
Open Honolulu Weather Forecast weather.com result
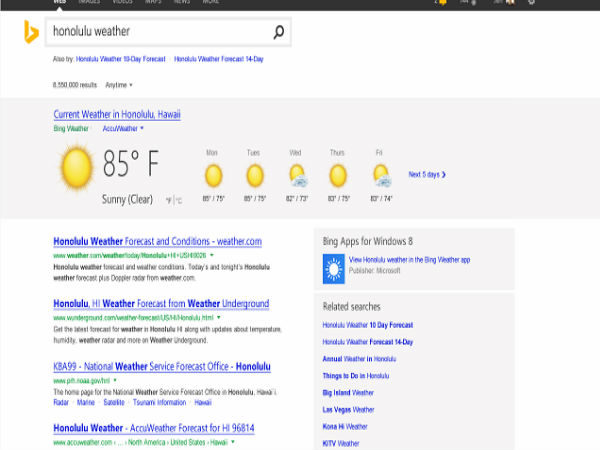coord(157,242)
